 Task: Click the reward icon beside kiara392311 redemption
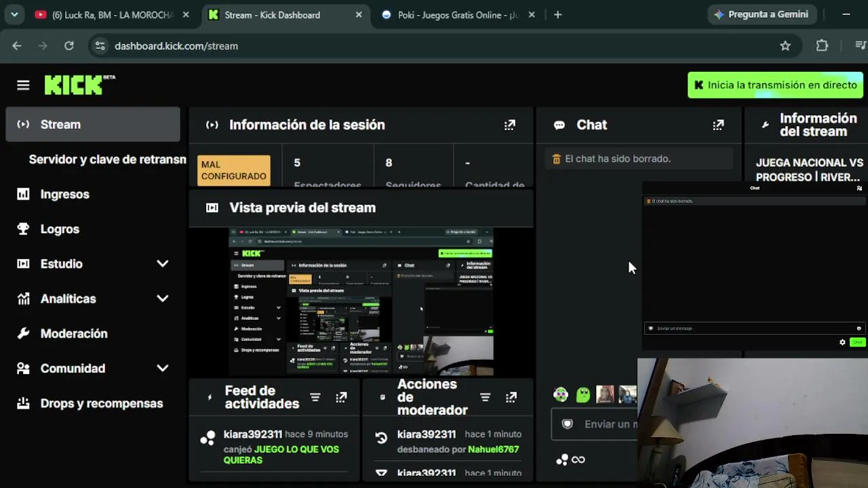pyautogui.click(x=208, y=439)
